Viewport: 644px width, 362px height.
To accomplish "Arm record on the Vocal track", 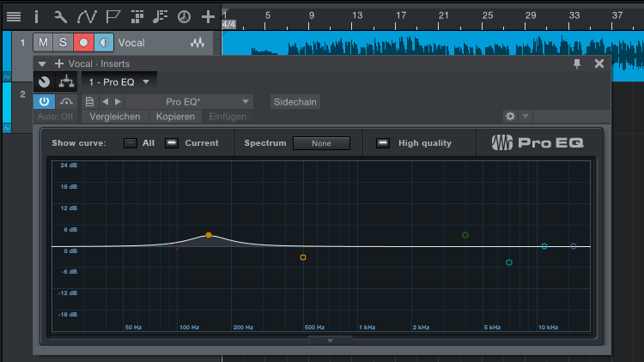I will (83, 42).
